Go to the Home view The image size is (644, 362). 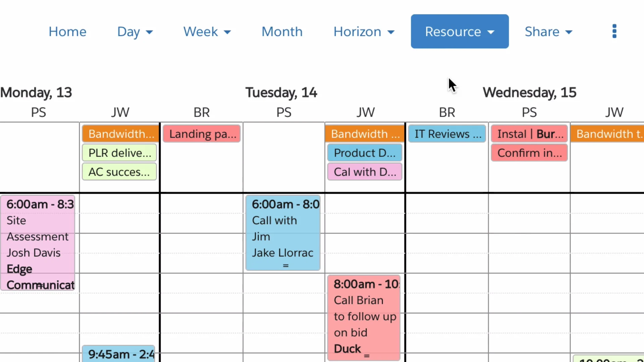(x=67, y=32)
